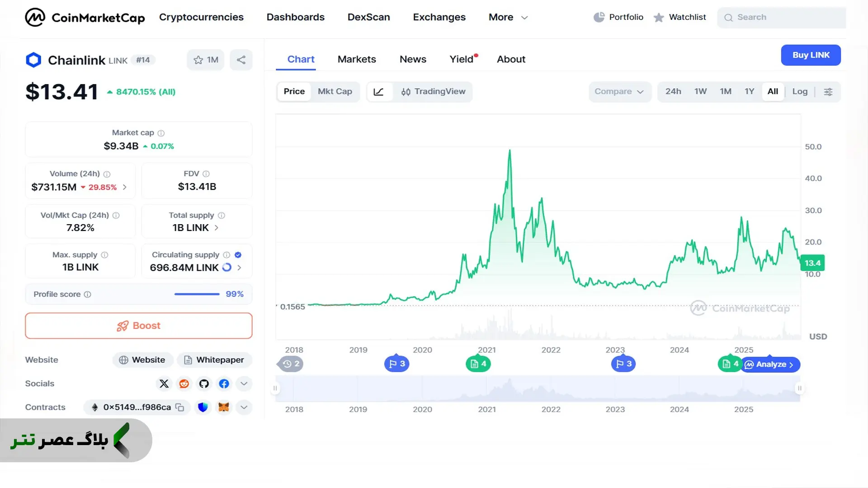
Task: Open the Analyze panel arrow
Action: click(771, 365)
